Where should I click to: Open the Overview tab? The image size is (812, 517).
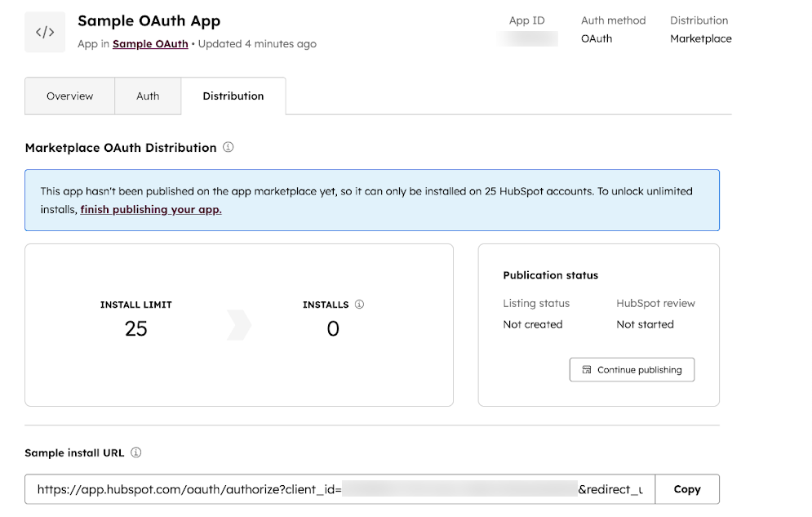click(x=70, y=96)
